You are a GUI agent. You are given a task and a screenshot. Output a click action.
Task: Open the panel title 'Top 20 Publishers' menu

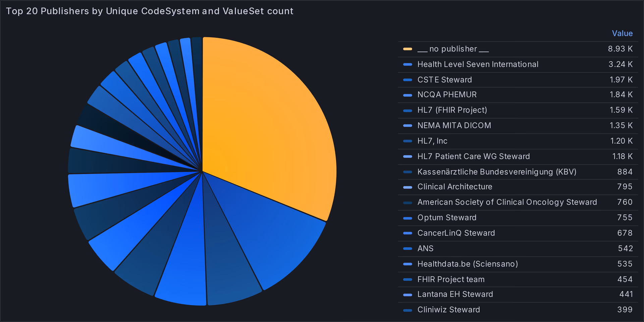pos(150,11)
